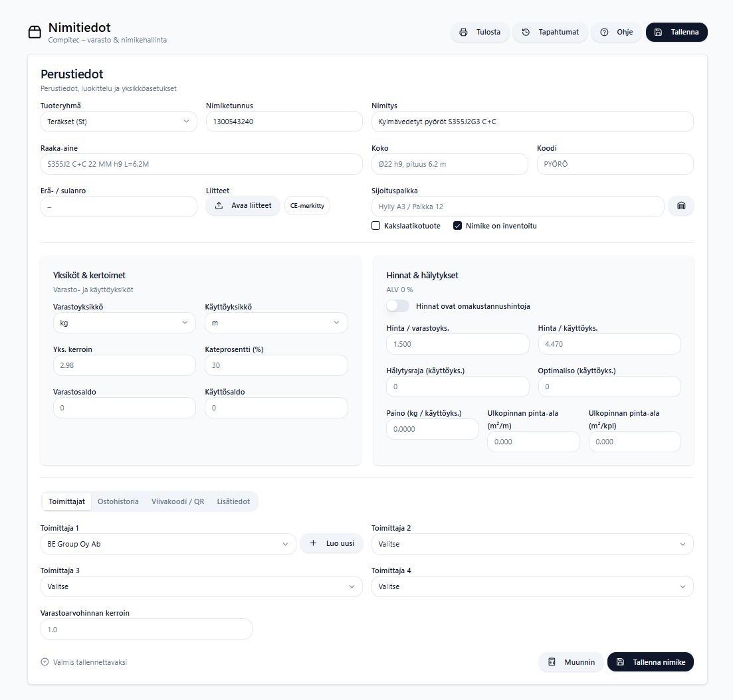Click the Tallenna nimike button
The height and width of the screenshot is (700, 733).
click(650, 662)
